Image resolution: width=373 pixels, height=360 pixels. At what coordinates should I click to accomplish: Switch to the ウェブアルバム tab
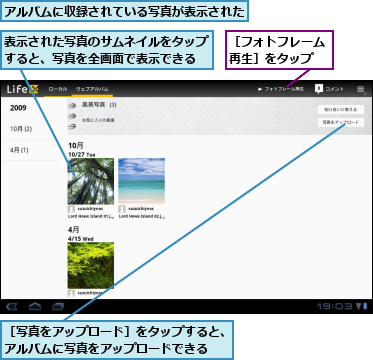92,89
